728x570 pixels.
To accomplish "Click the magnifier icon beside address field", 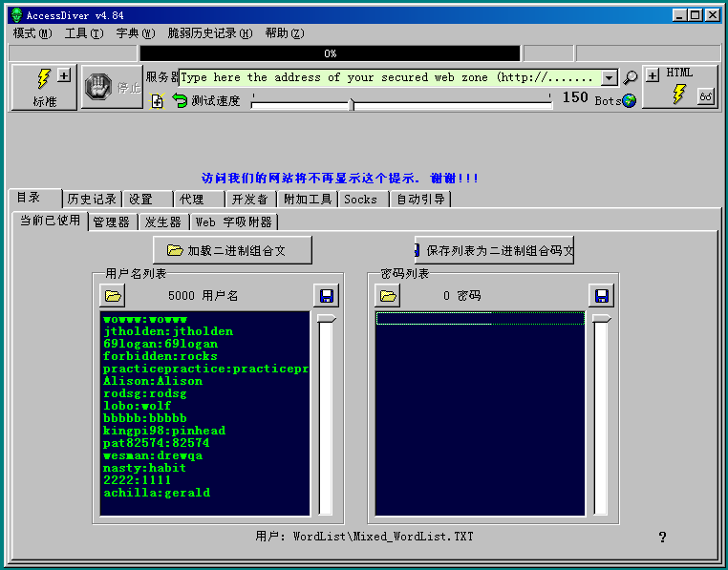I will coord(630,77).
